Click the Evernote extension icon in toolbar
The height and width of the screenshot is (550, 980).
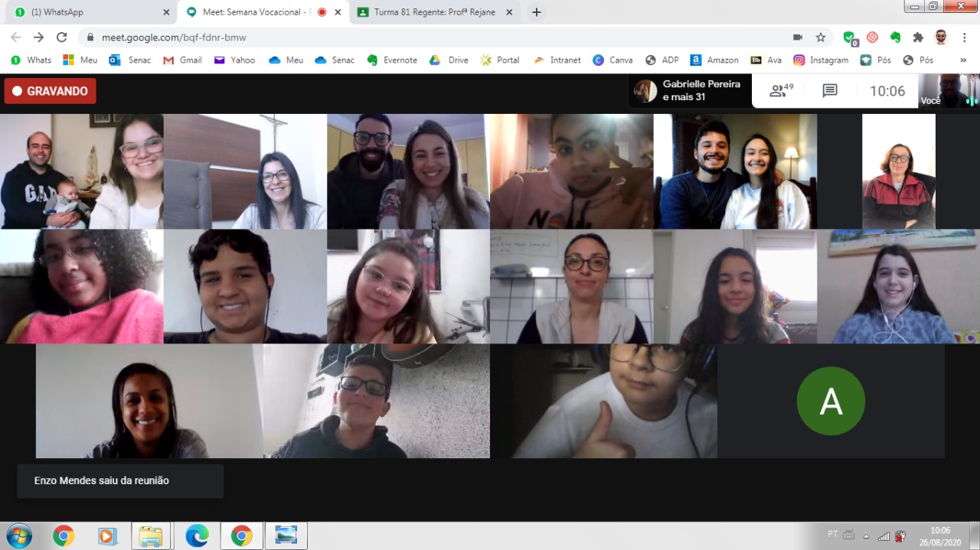[x=895, y=37]
